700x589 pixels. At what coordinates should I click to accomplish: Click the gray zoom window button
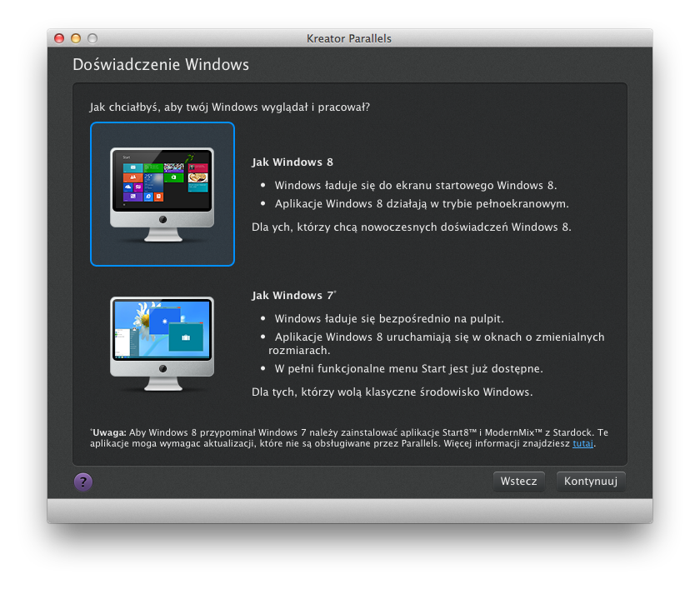pos(92,38)
